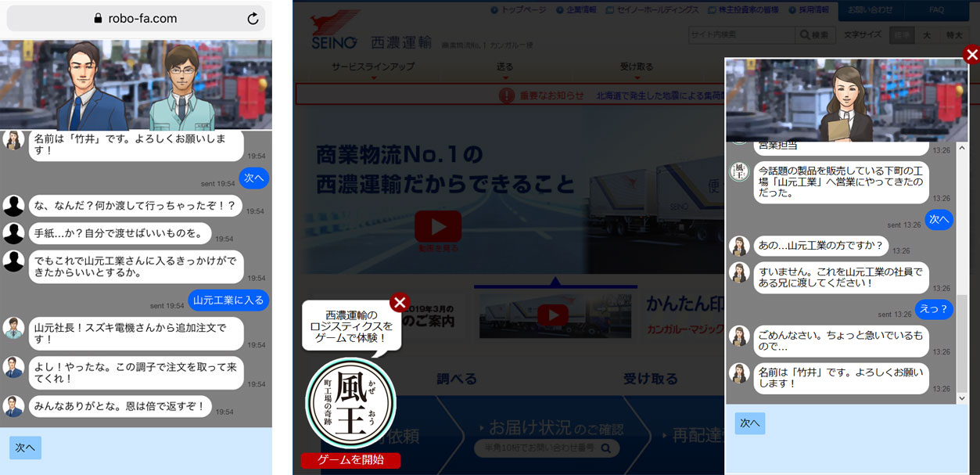This screenshot has height=475, width=980.
Task: Click the 検索 search button on SEINO site
Action: (x=814, y=35)
